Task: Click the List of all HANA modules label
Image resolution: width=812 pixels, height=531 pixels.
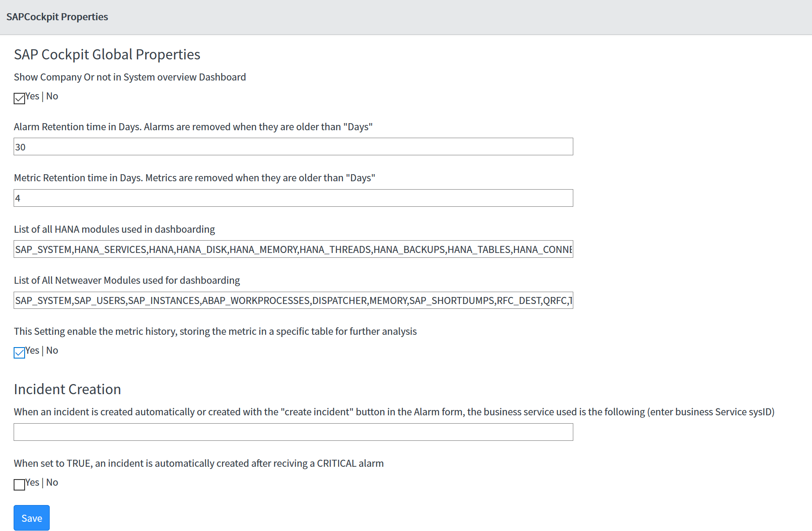Action: 114,229
